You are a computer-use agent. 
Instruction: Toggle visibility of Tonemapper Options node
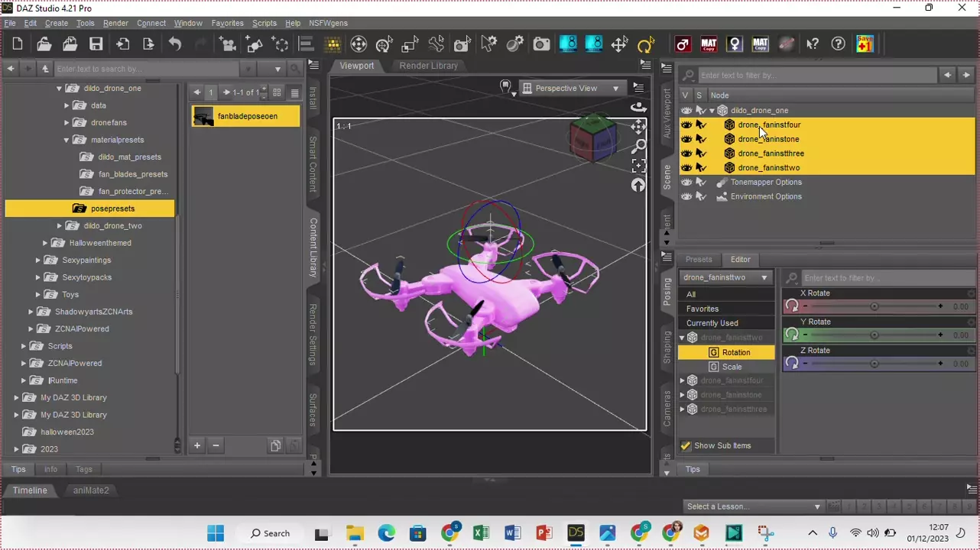(686, 183)
